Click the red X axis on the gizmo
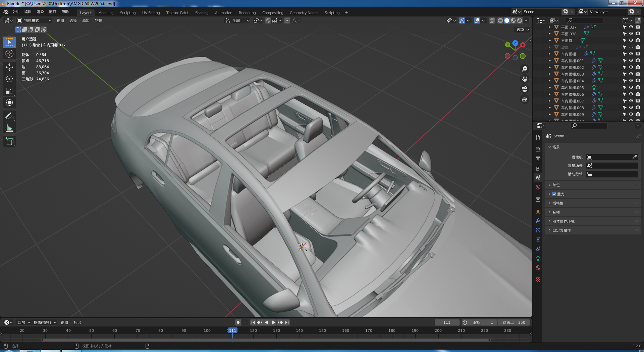 pos(523,45)
